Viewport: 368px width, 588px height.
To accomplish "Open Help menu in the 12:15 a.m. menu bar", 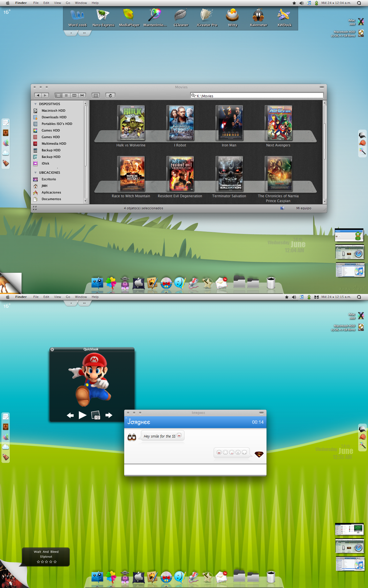I will click(x=95, y=297).
